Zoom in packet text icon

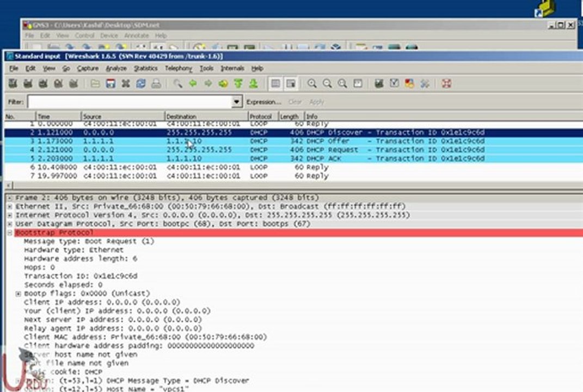pyautogui.click(x=312, y=84)
